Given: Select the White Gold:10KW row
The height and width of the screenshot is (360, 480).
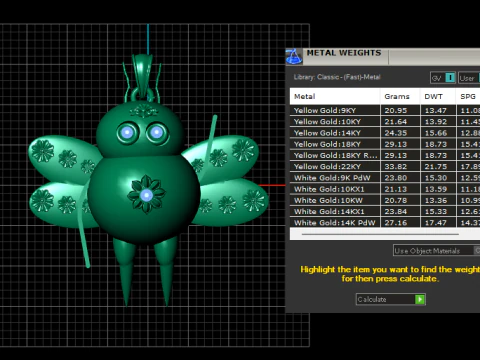Looking at the screenshot, I should pos(385,200).
